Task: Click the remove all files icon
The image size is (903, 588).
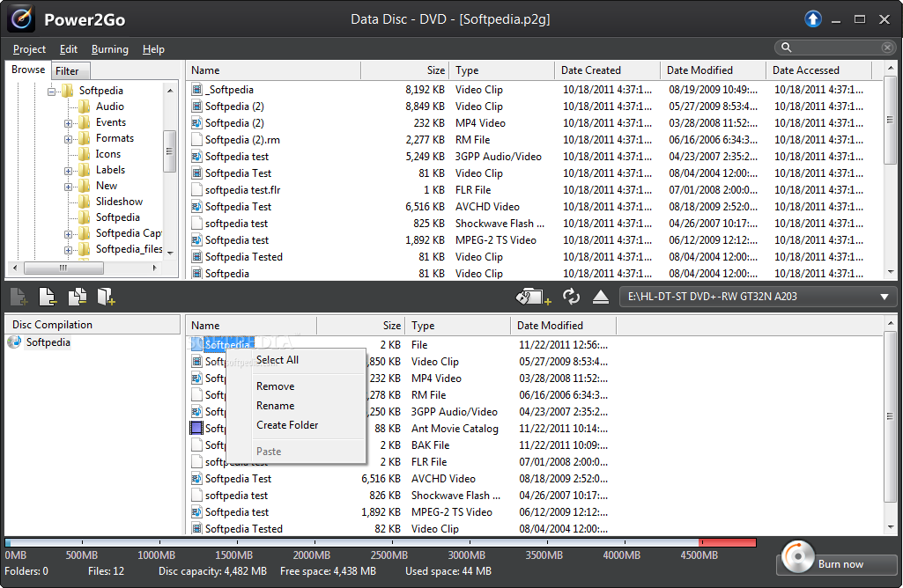Action: click(x=77, y=297)
